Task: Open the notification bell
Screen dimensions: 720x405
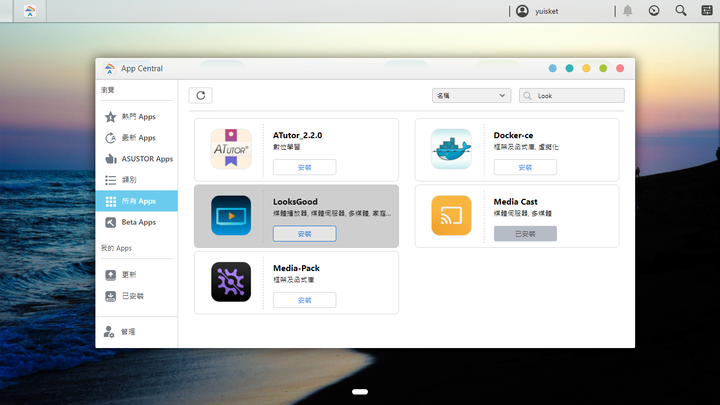Action: 627,11
